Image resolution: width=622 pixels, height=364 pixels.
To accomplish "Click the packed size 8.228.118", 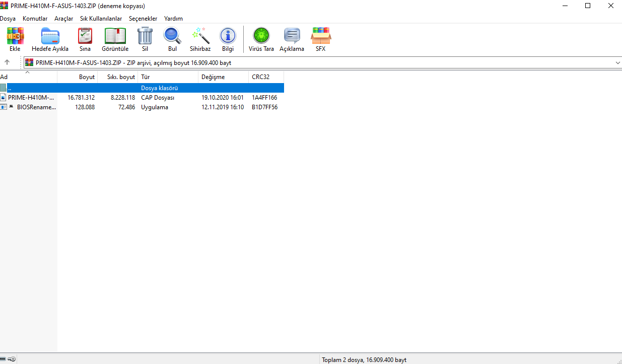I will click(x=123, y=97).
